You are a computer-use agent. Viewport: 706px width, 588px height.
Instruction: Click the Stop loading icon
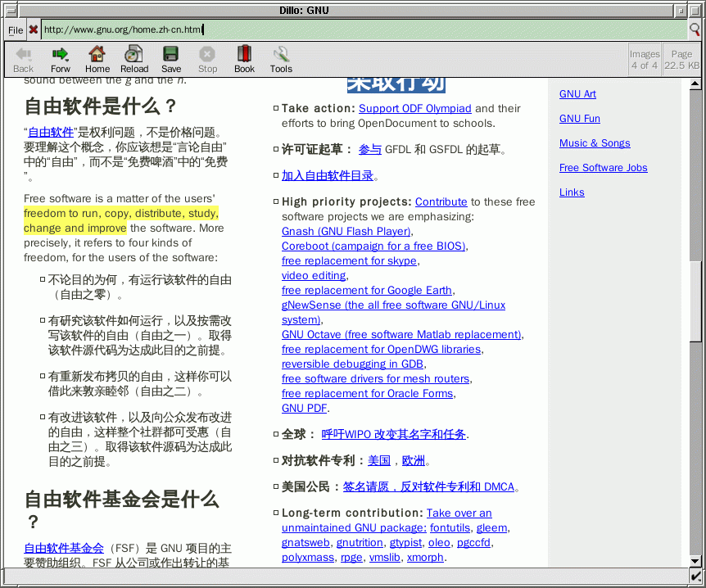tap(207, 54)
